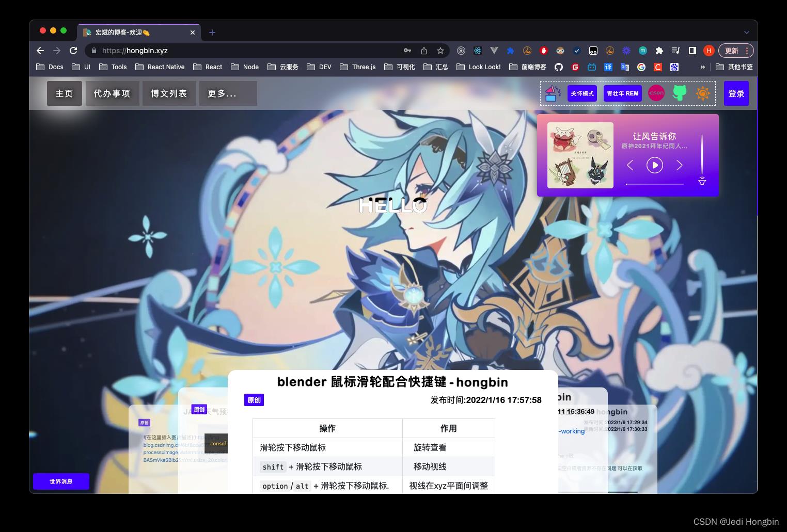Close the 宏斌的博客 tab
Viewport: 787px width, 532px height.
[193, 33]
